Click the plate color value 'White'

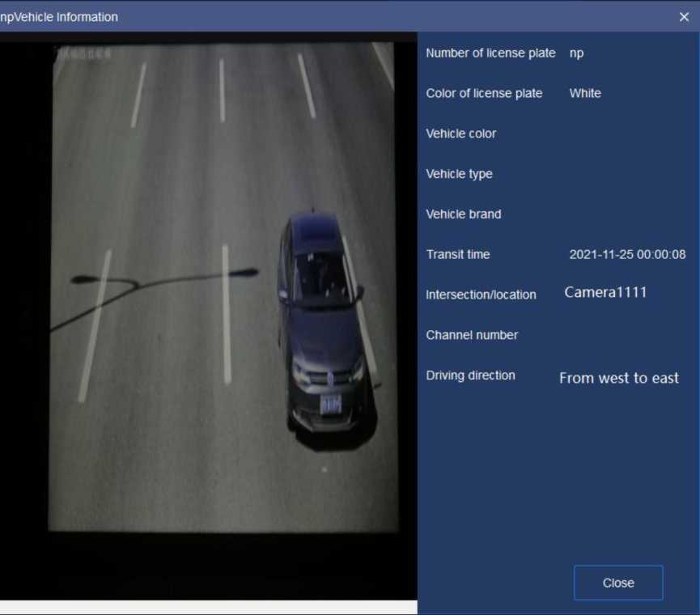coord(585,93)
